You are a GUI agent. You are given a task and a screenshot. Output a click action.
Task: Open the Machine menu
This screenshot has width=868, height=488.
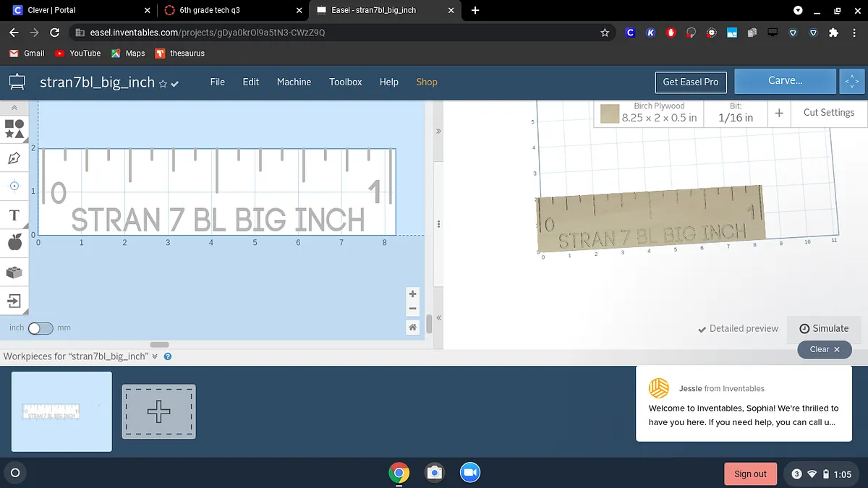click(294, 82)
